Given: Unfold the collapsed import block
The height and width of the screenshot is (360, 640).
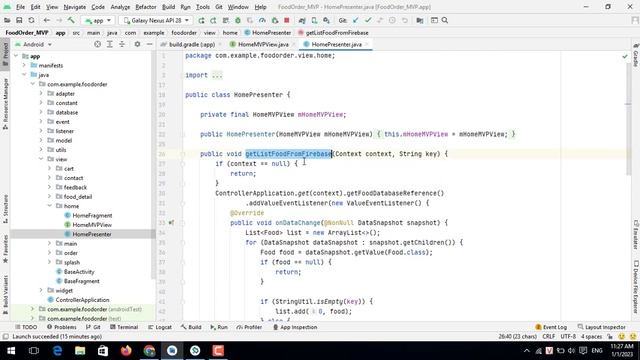Looking at the screenshot, I should pyautogui.click(x=217, y=75).
